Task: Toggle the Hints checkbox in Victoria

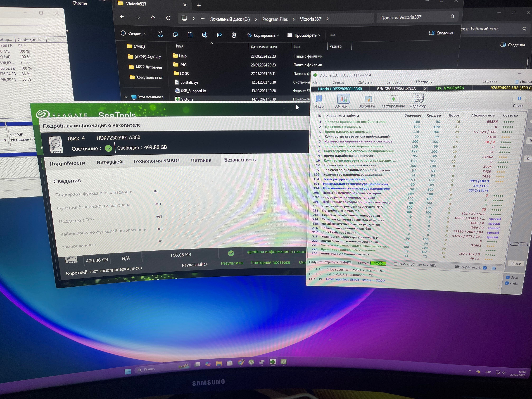Action: [507, 283]
